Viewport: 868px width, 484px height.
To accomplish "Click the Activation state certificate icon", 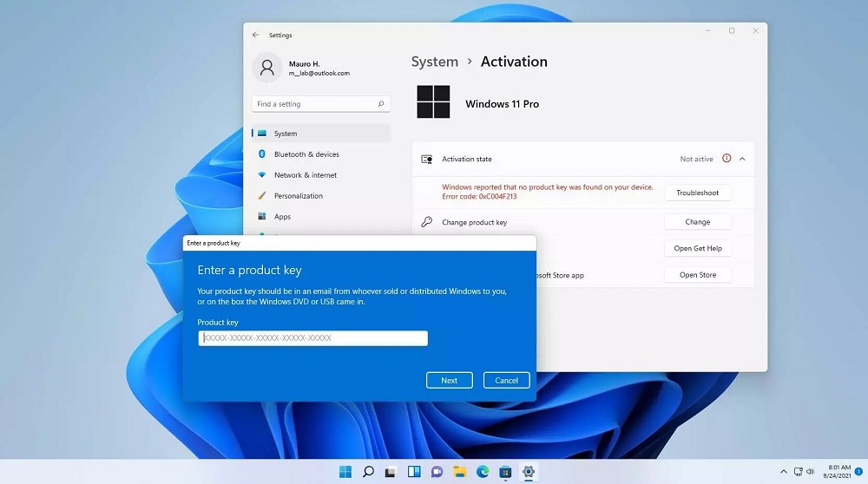I will tap(427, 160).
